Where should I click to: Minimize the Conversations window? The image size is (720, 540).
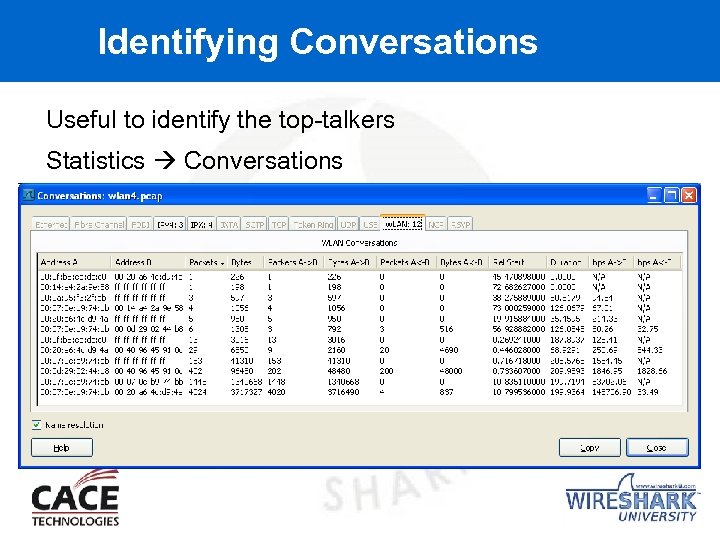(654, 196)
